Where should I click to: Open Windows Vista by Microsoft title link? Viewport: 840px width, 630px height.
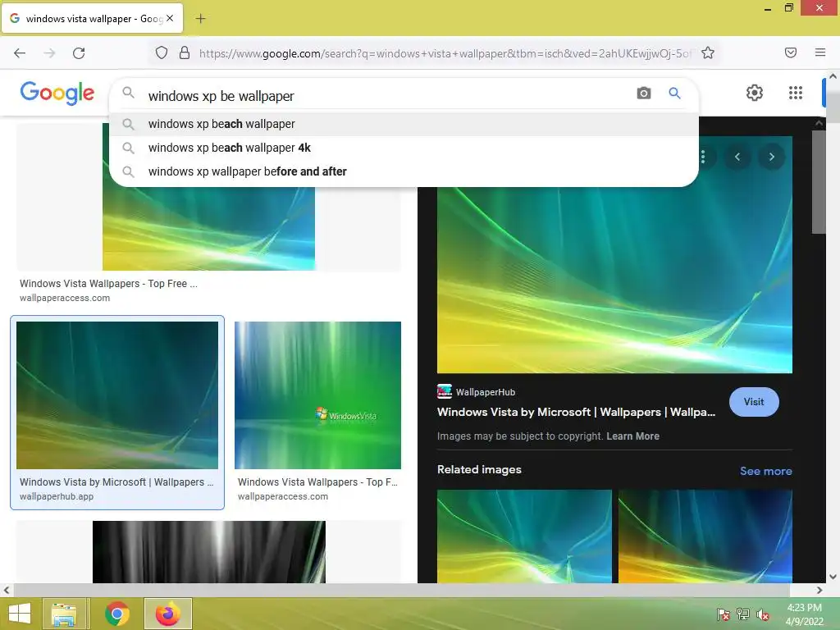(x=576, y=412)
